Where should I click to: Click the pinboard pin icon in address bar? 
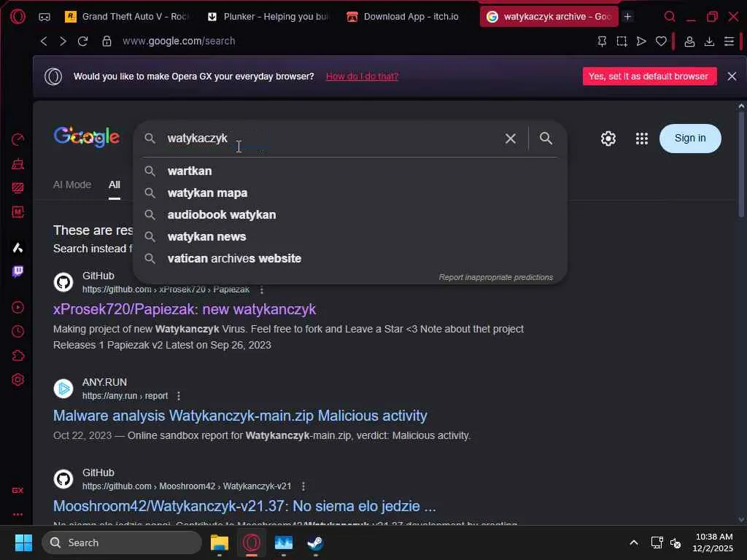[602, 42]
